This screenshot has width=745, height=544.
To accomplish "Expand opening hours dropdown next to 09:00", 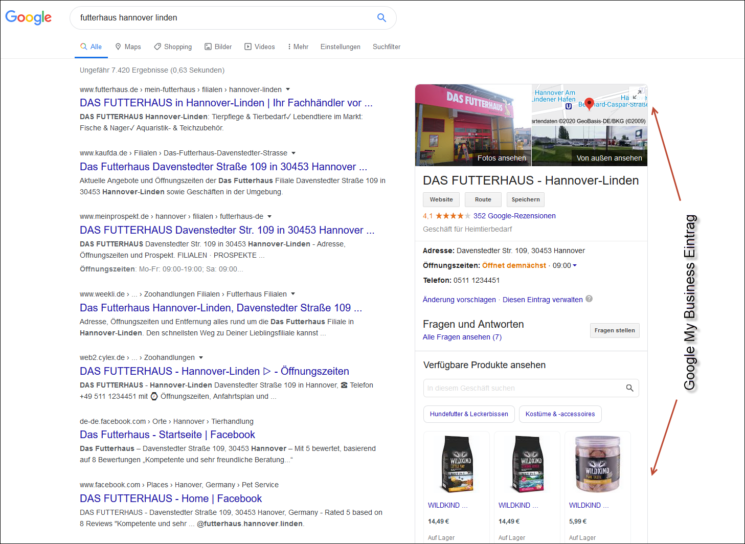I will tap(575, 266).
